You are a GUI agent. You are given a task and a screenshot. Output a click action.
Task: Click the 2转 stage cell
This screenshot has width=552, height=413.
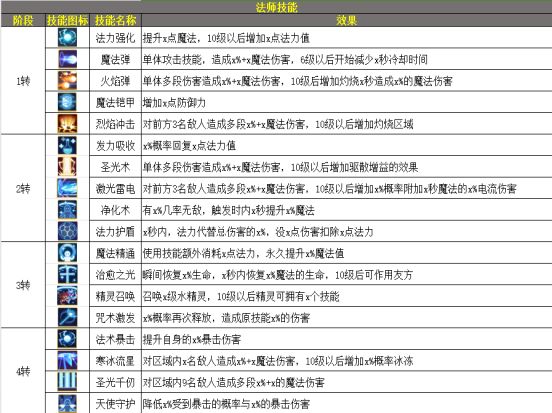click(23, 188)
